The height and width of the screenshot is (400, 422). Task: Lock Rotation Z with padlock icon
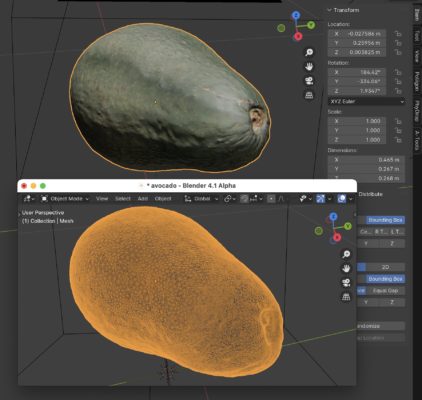pyautogui.click(x=398, y=91)
